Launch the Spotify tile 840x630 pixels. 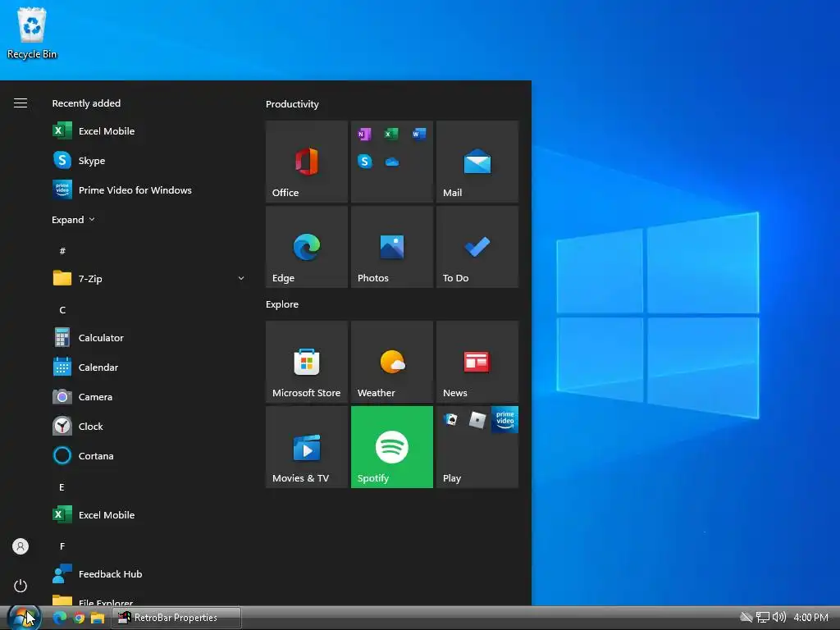click(391, 447)
